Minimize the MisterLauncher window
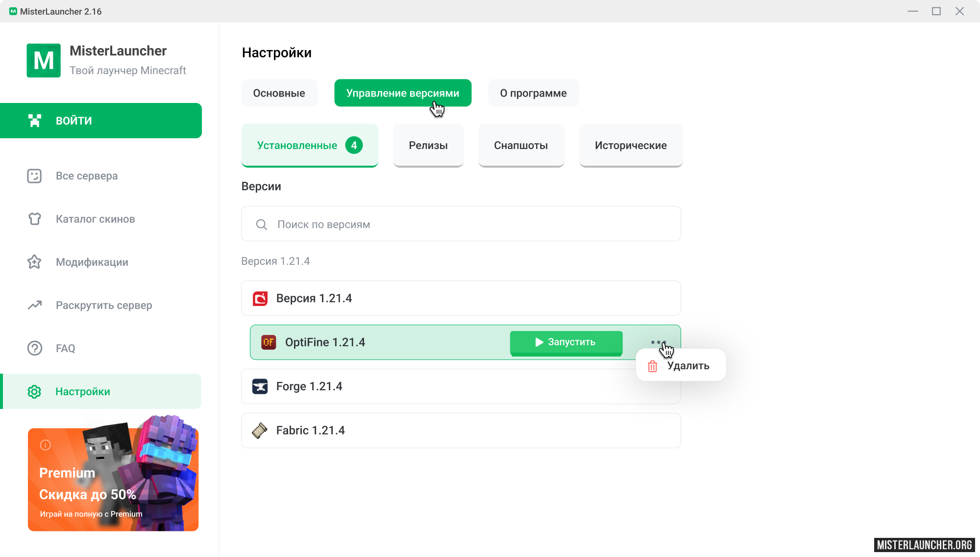Image resolution: width=980 pixels, height=557 pixels. pyautogui.click(x=912, y=11)
